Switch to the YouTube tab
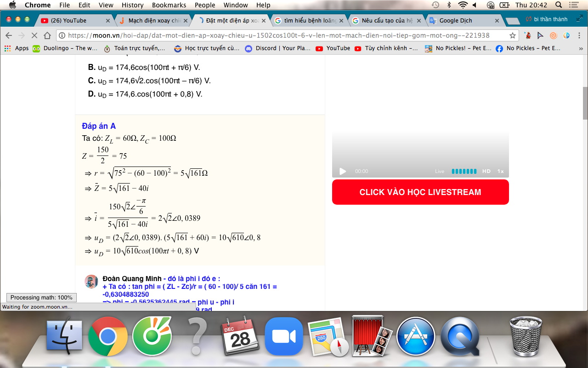Viewport: 588px width, 368px height. [73, 21]
